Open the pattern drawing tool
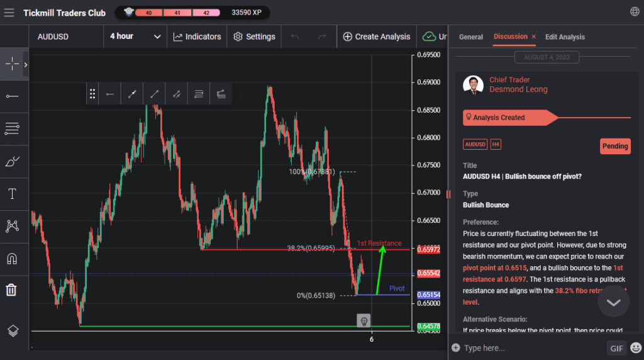The image size is (644, 360). coord(12,226)
